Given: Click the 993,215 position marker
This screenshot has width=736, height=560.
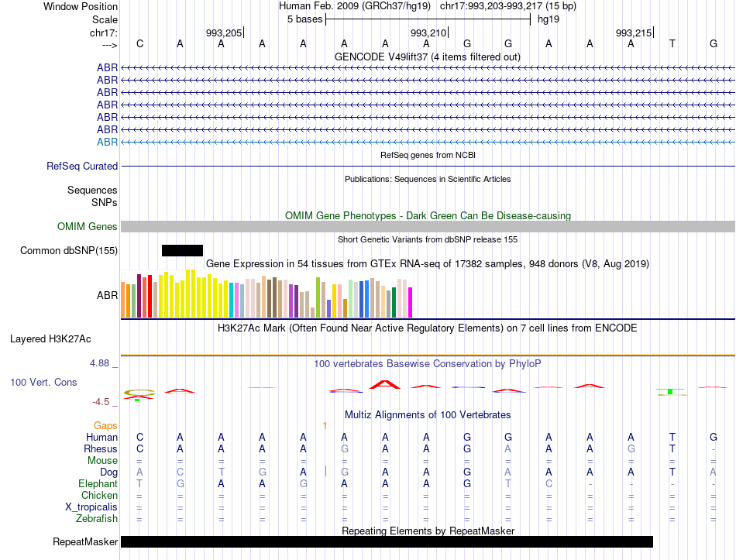Looking at the screenshot, I should tap(634, 33).
